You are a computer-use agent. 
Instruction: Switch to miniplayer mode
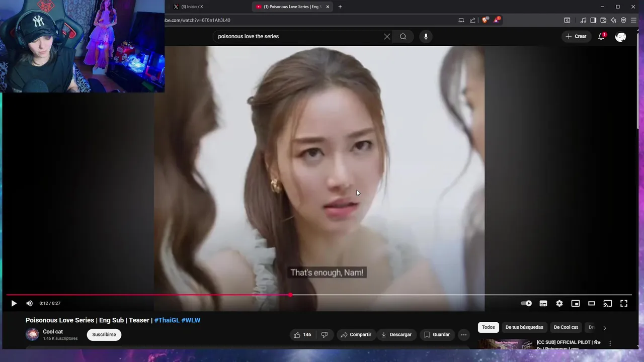[x=576, y=303]
